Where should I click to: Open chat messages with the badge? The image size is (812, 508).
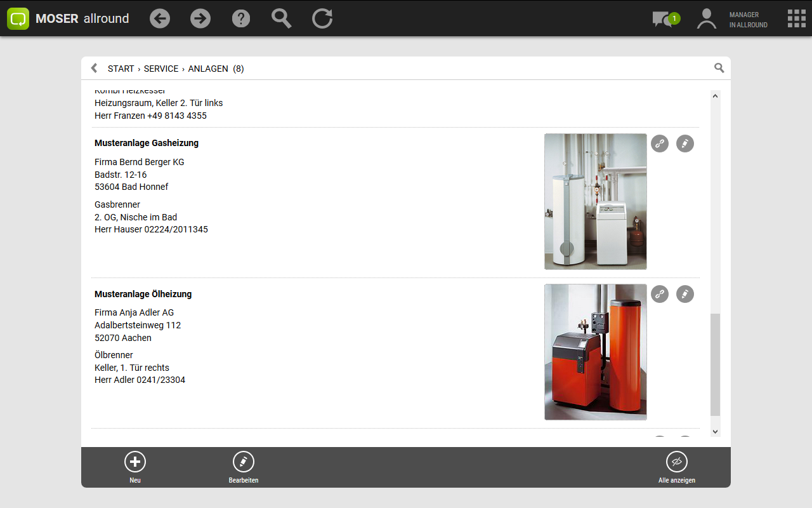pos(665,19)
